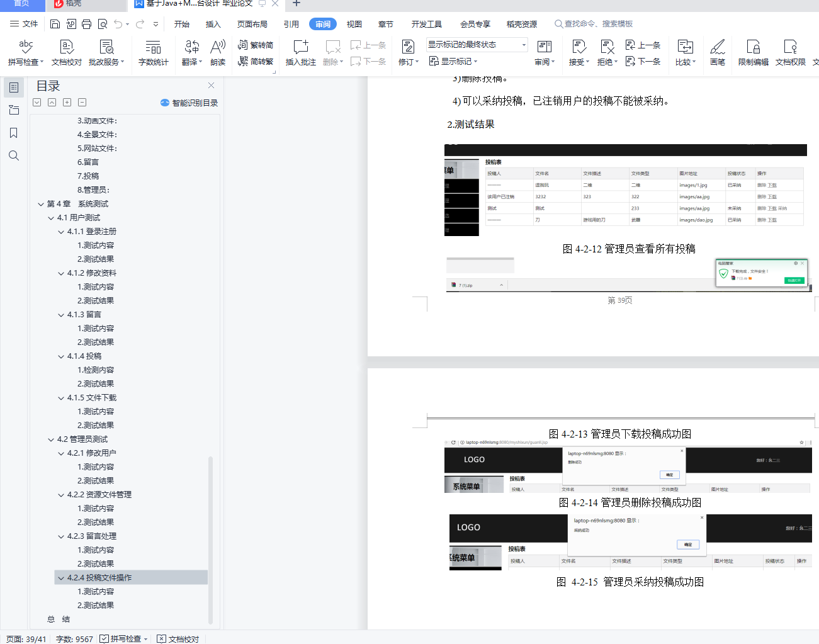Convert text with 繁转简
The image size is (819, 644).
[256, 45]
